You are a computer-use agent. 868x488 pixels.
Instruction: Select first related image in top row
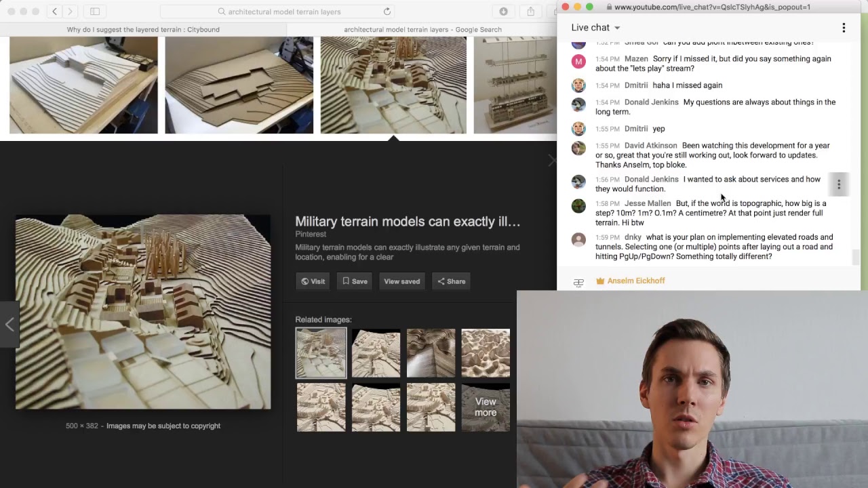click(x=321, y=353)
